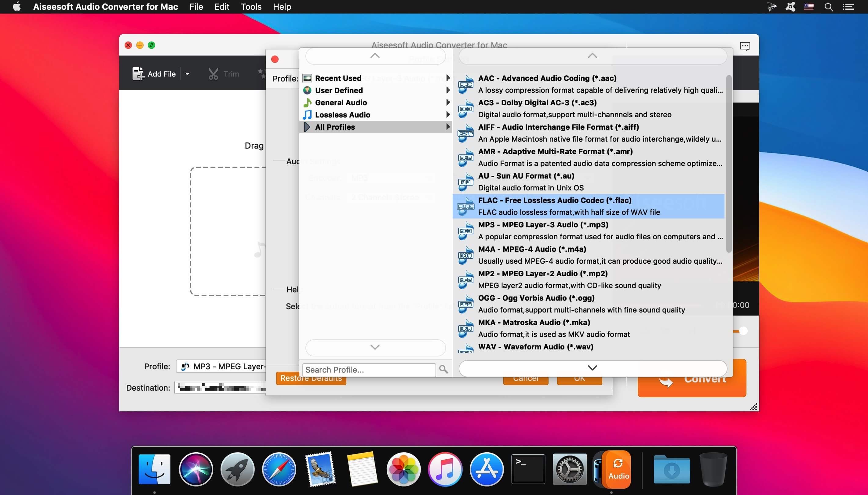Expand the Add File dropdown arrow
Image resolution: width=868 pixels, height=495 pixels.
click(187, 74)
